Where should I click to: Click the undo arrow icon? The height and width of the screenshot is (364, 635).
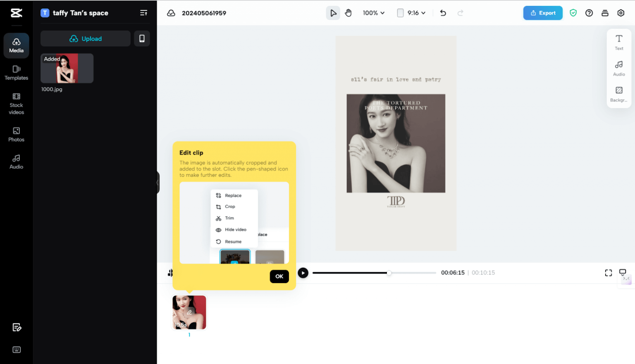(x=443, y=13)
